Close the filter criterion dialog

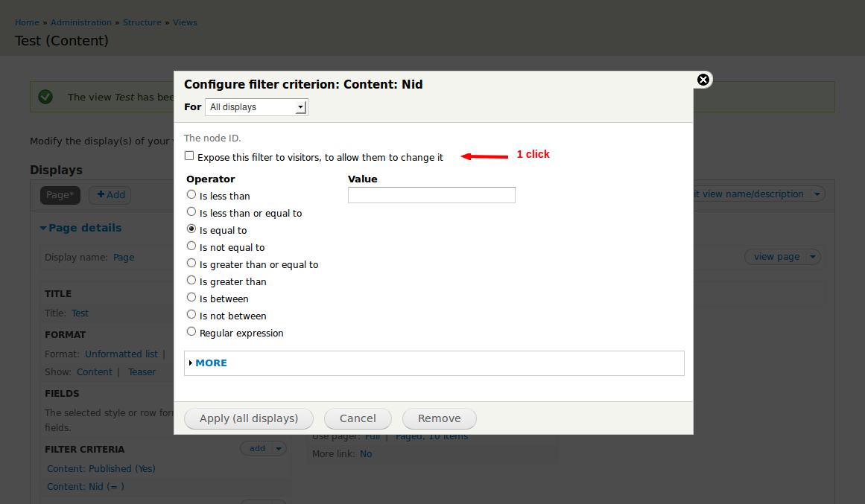(703, 80)
